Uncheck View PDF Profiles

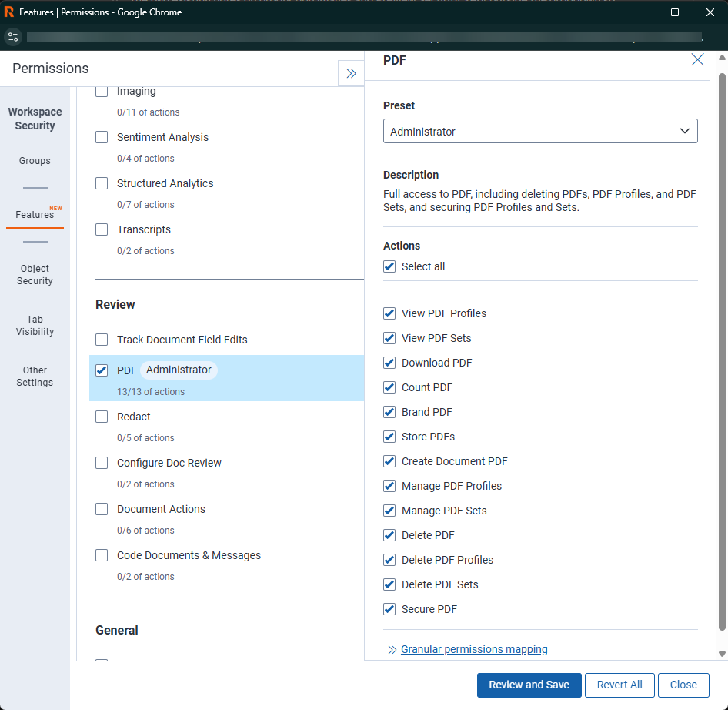coord(389,313)
